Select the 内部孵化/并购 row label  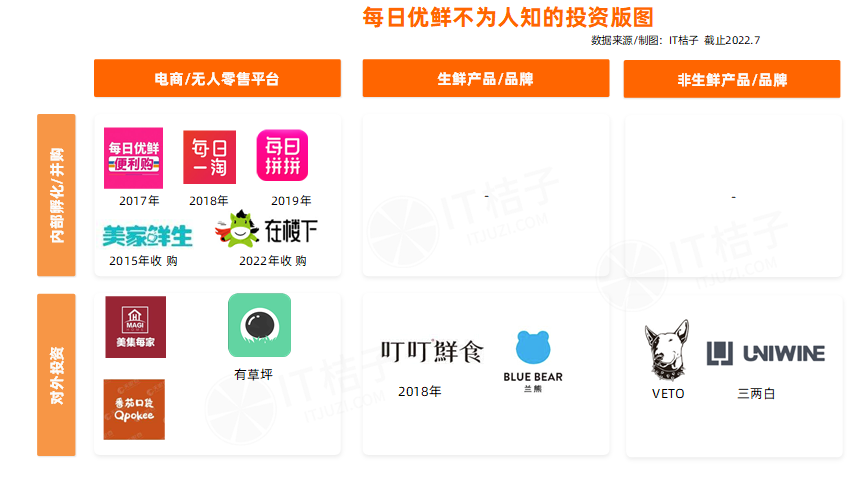coord(56,195)
